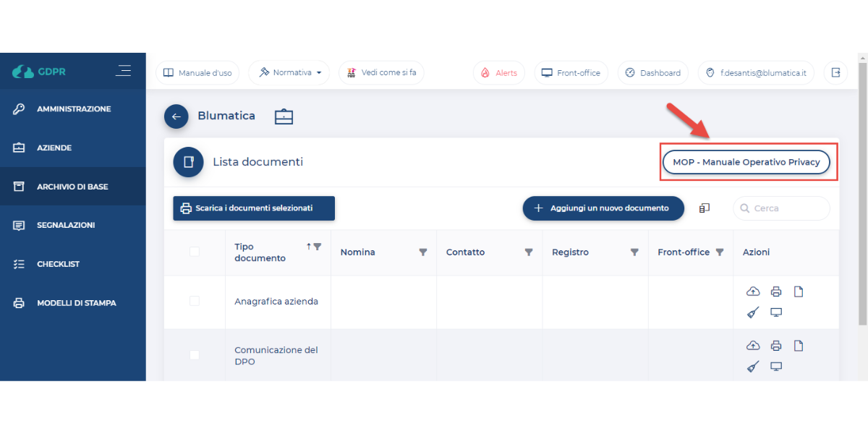The image size is (868, 434).
Task: Click the copy icon beside search field
Action: (x=705, y=208)
